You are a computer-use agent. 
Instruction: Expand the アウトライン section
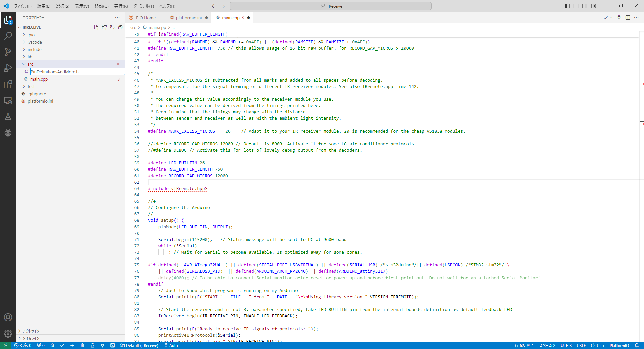click(31, 331)
